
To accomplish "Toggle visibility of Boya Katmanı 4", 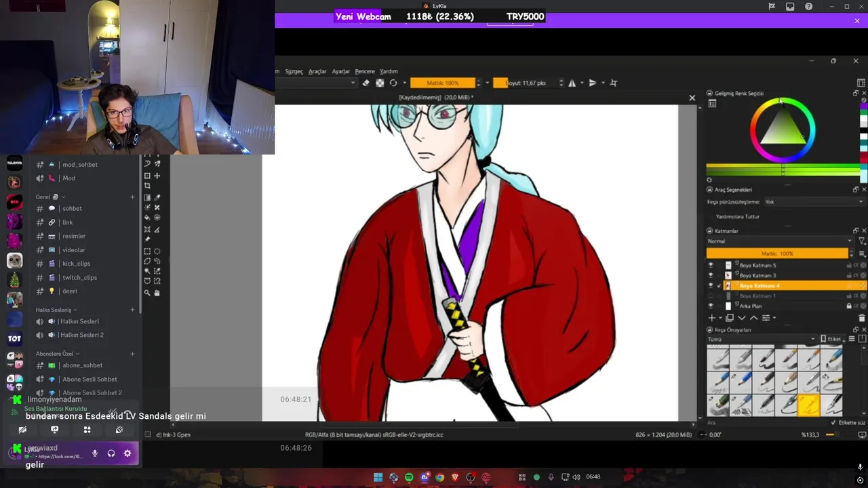I will pos(711,285).
